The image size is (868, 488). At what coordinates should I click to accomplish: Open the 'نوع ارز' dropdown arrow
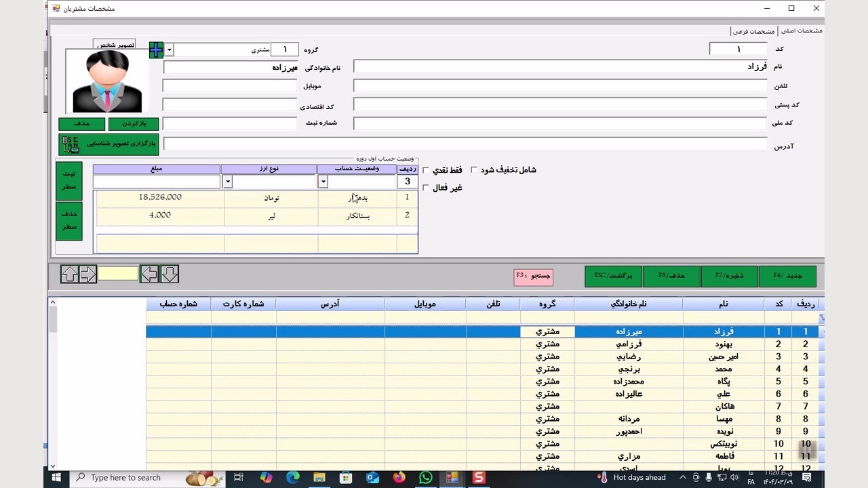pyautogui.click(x=227, y=182)
